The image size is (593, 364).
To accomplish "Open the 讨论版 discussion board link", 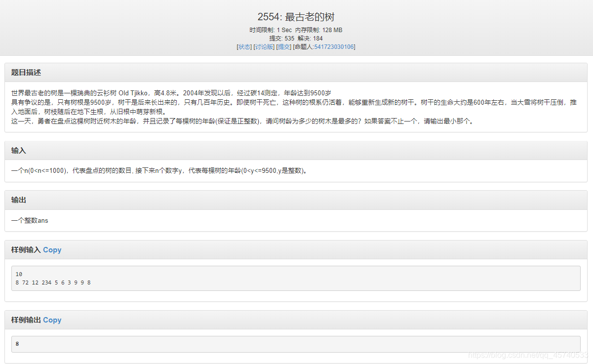I will coord(264,47).
